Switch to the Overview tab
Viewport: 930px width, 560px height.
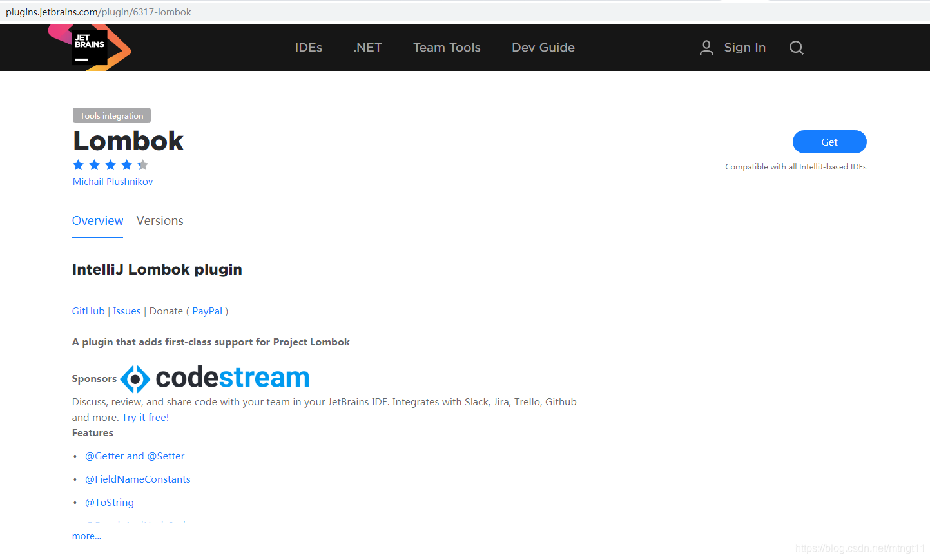(x=97, y=221)
